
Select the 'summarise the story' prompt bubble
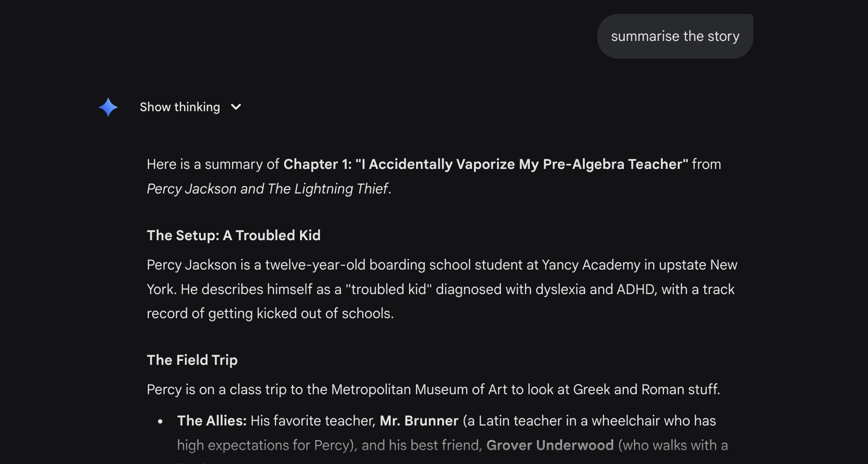pos(675,37)
